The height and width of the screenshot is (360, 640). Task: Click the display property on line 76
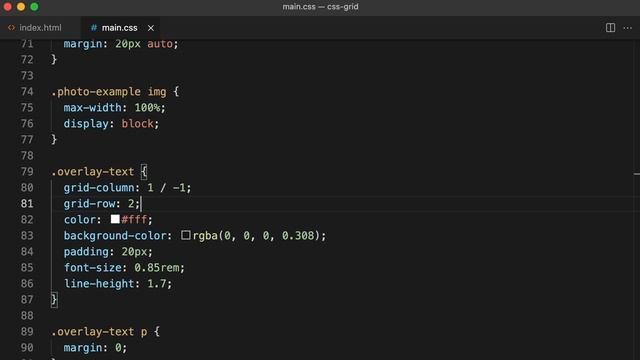click(86, 124)
